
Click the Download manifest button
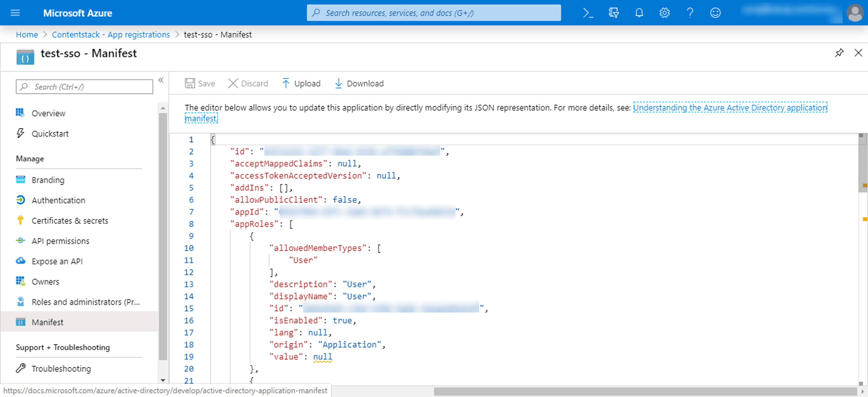(359, 83)
